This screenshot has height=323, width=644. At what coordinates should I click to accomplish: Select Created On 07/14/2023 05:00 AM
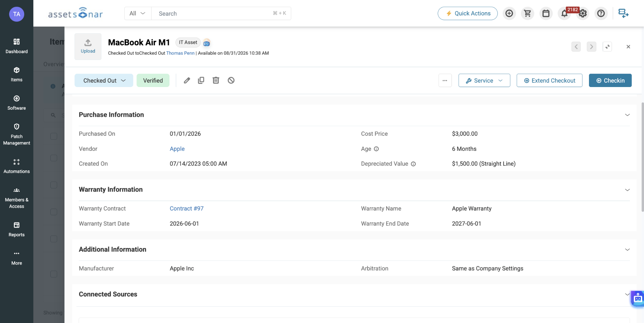(198, 164)
